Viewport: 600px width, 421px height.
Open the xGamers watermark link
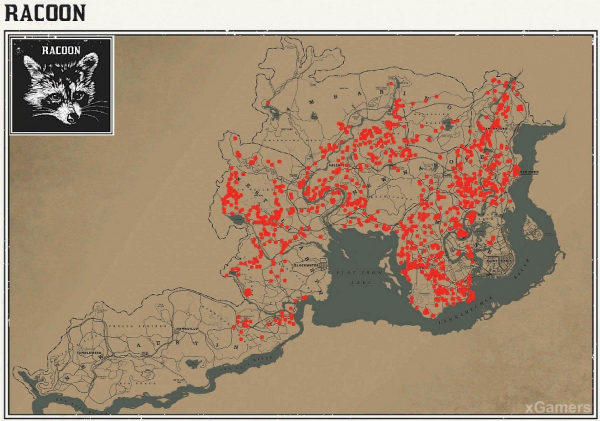(556, 406)
